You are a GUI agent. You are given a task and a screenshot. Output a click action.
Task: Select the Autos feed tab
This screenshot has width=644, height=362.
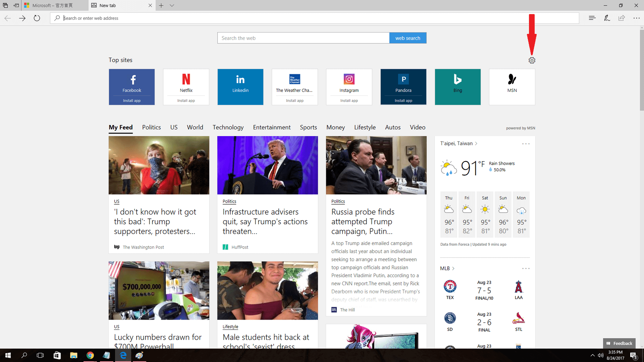tap(393, 127)
